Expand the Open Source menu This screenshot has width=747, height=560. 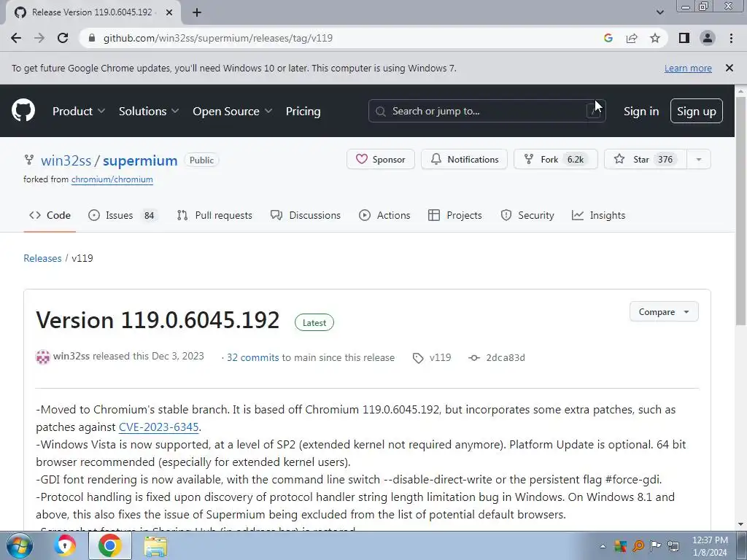233,111
